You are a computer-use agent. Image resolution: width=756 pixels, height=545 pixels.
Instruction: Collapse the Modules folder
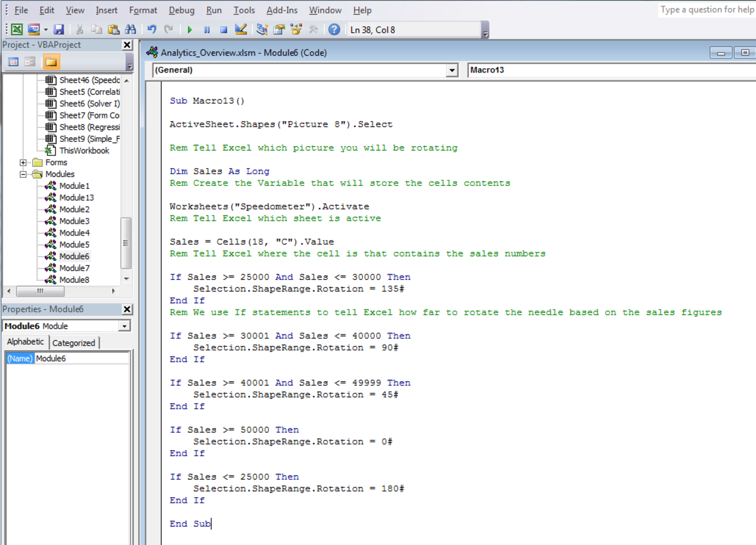[x=23, y=175]
